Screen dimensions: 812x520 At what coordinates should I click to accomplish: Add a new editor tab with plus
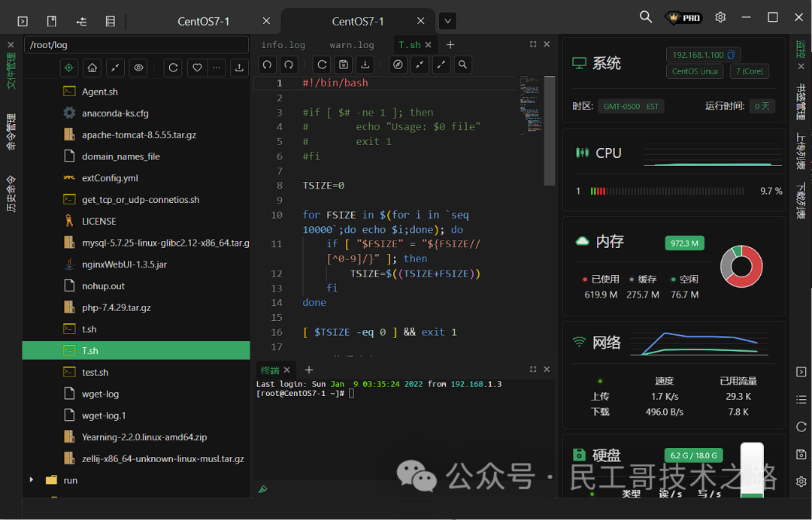click(450, 45)
